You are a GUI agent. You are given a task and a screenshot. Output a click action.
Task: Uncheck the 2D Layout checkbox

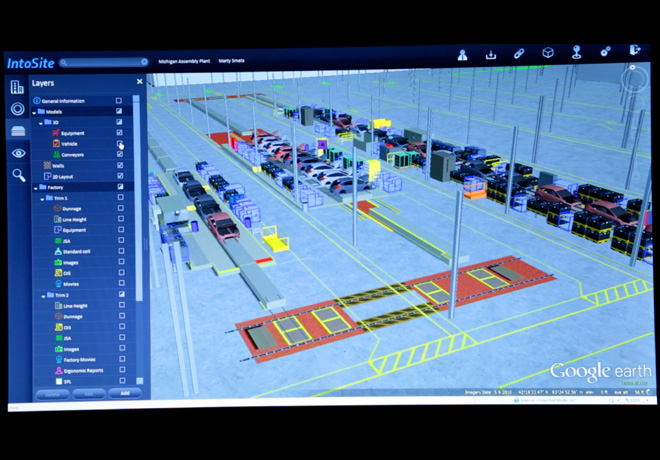tap(120, 175)
